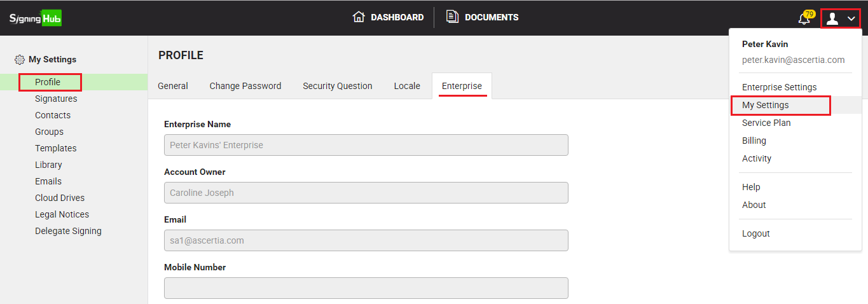Open the Change Password tab

(245, 86)
